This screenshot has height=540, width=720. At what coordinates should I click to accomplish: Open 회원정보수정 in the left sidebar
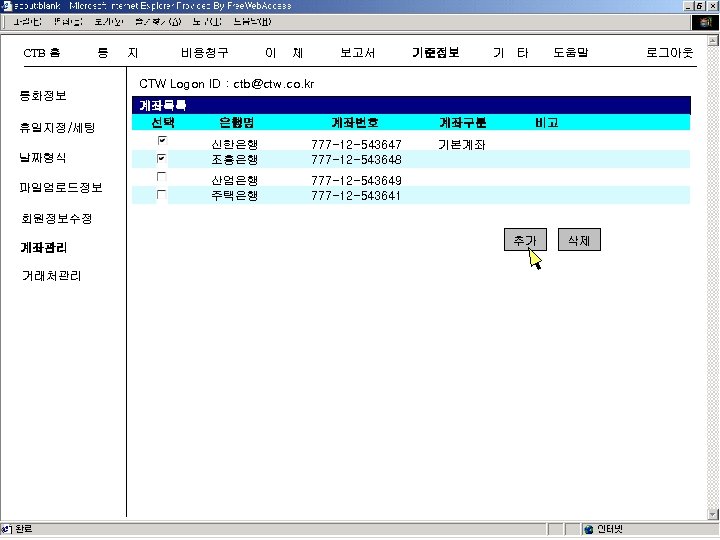coord(56,218)
